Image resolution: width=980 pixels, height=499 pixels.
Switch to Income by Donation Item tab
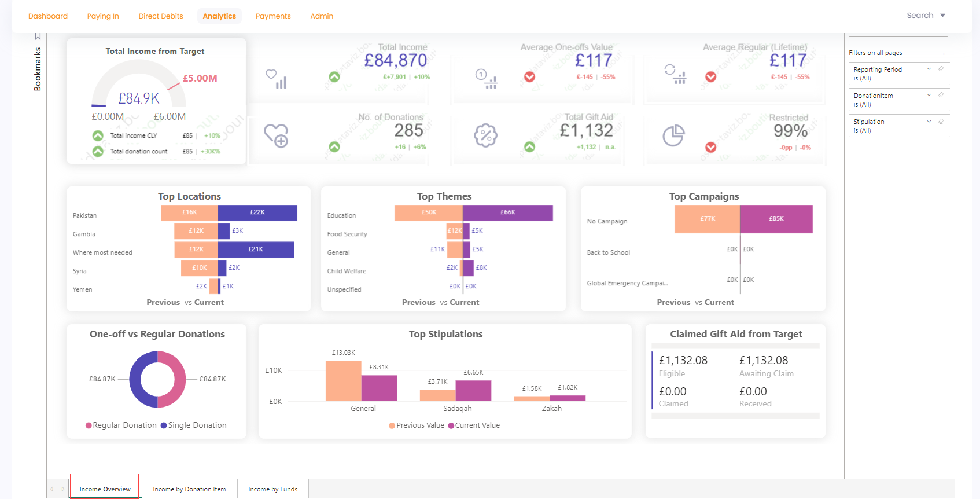(x=189, y=489)
